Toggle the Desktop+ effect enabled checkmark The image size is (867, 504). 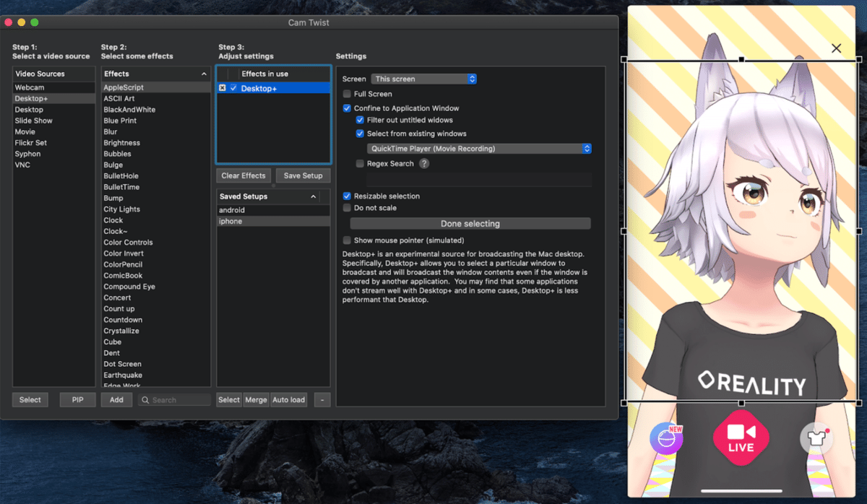[x=233, y=88]
